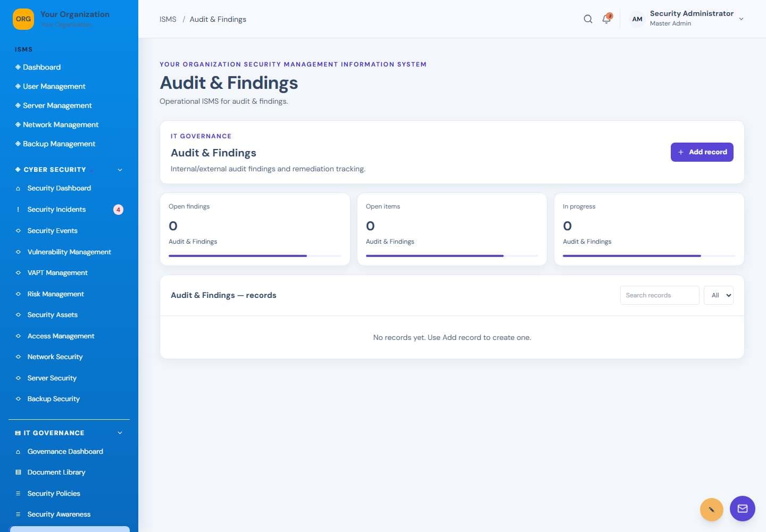Screen dimensions: 766x532
Task: Click the Security Administrator name
Action: (692, 13)
